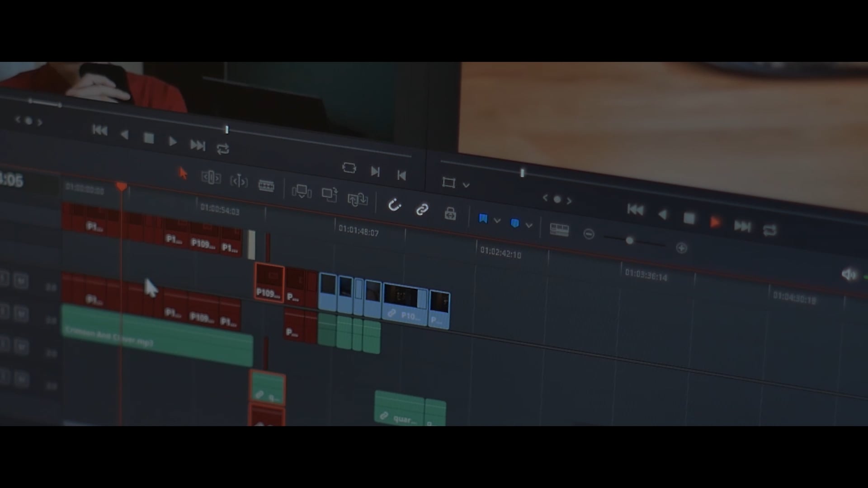Click the timeline zoom slider handle

[629, 241]
